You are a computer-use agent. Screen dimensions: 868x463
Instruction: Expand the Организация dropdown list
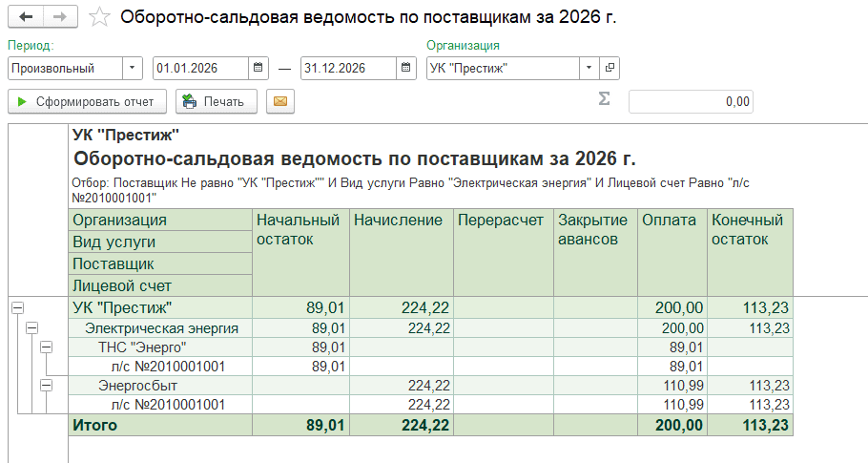click(x=589, y=68)
